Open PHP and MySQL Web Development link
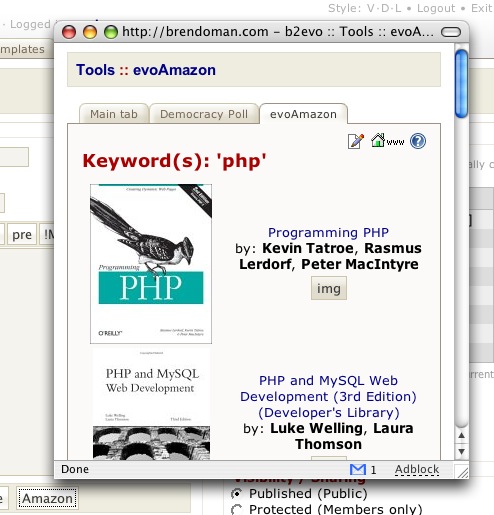Viewport: 494px width, 515px height. click(328, 396)
